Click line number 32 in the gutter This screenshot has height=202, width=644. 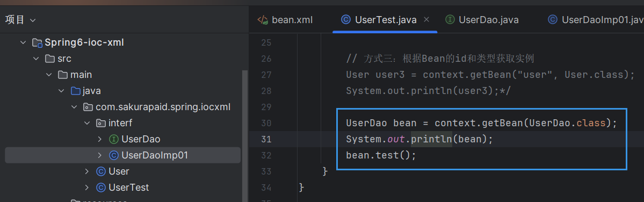pos(266,156)
